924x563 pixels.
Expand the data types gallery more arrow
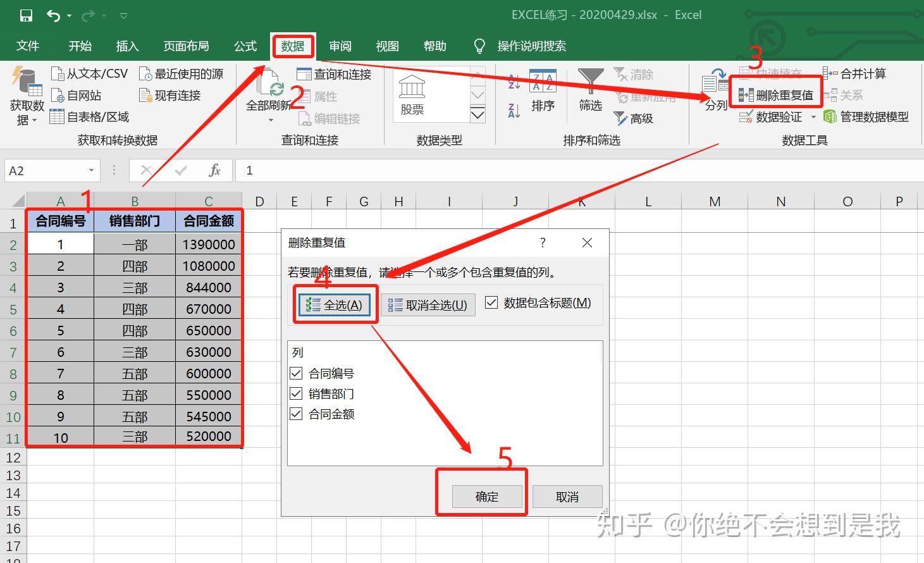click(x=478, y=114)
